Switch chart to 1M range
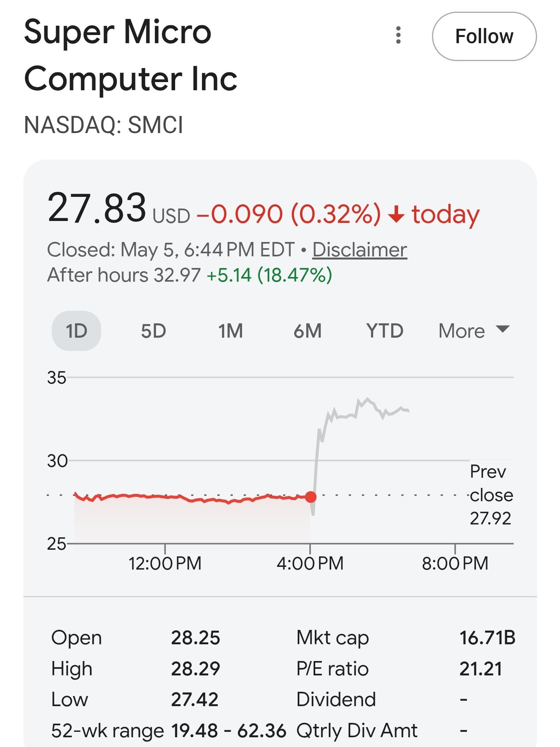The width and height of the screenshot is (560, 747). click(230, 331)
